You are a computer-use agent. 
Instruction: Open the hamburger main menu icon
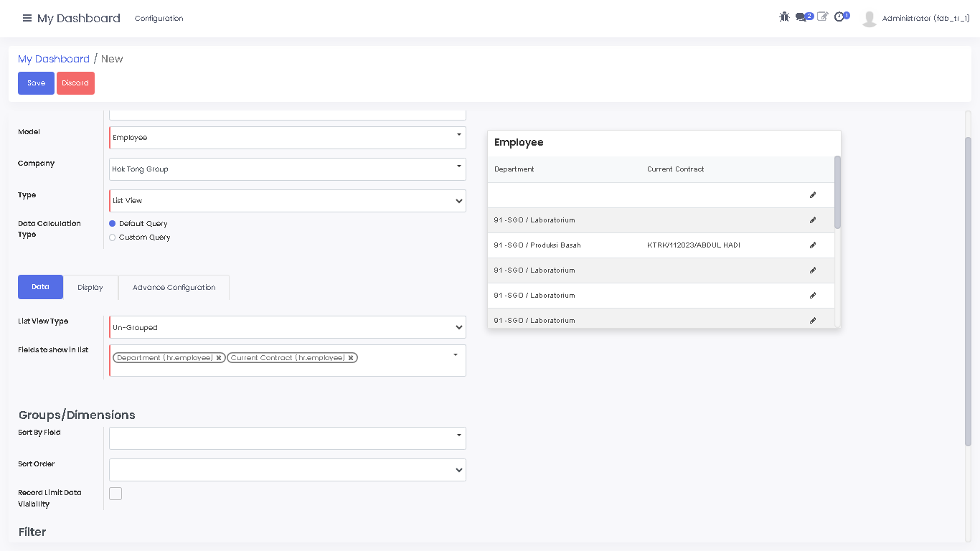(27, 18)
